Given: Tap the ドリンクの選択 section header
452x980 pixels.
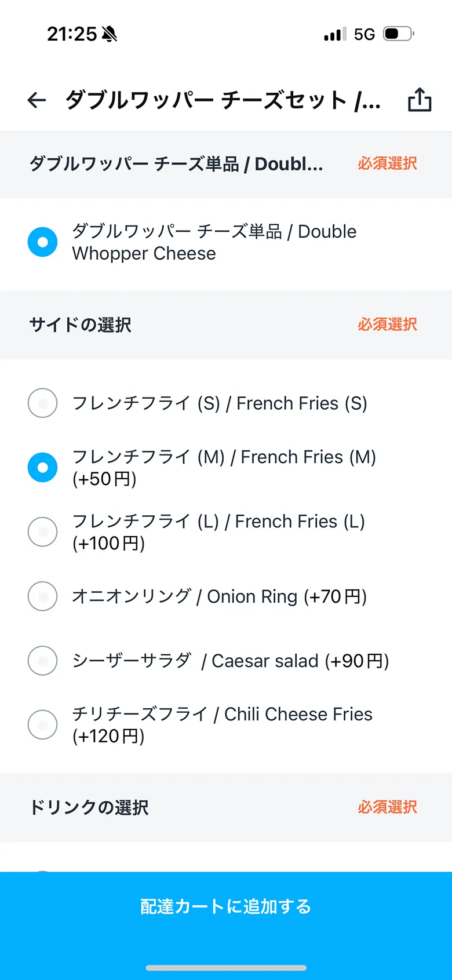Looking at the screenshot, I should pyautogui.click(x=89, y=807).
